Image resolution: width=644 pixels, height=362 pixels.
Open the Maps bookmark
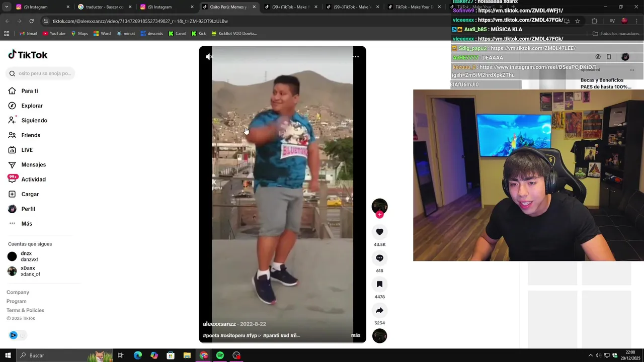pos(79,34)
